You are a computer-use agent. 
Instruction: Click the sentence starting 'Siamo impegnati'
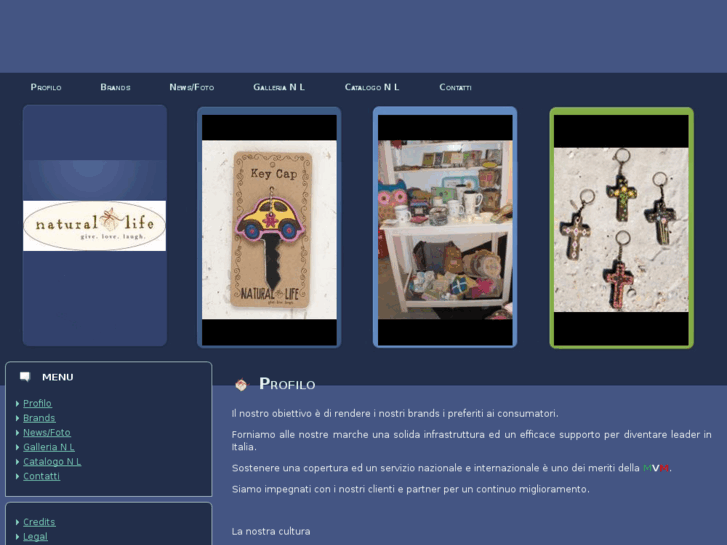411,489
